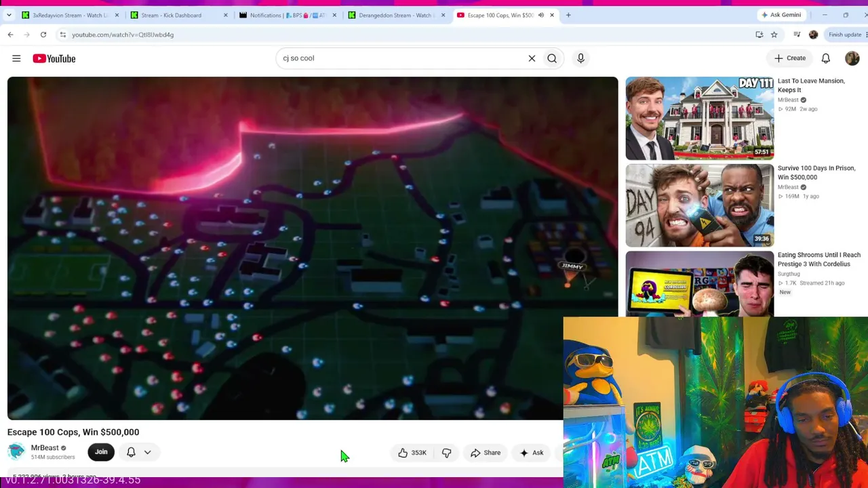Close the Escape 100 Cops tab

(x=552, y=15)
